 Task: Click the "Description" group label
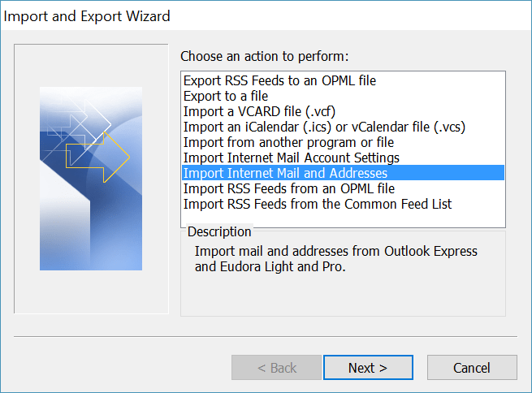(219, 232)
